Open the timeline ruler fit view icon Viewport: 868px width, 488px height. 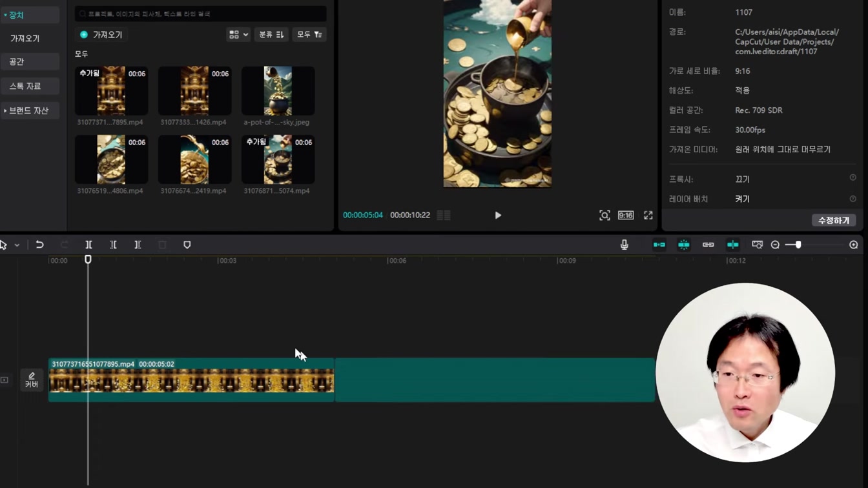point(757,245)
